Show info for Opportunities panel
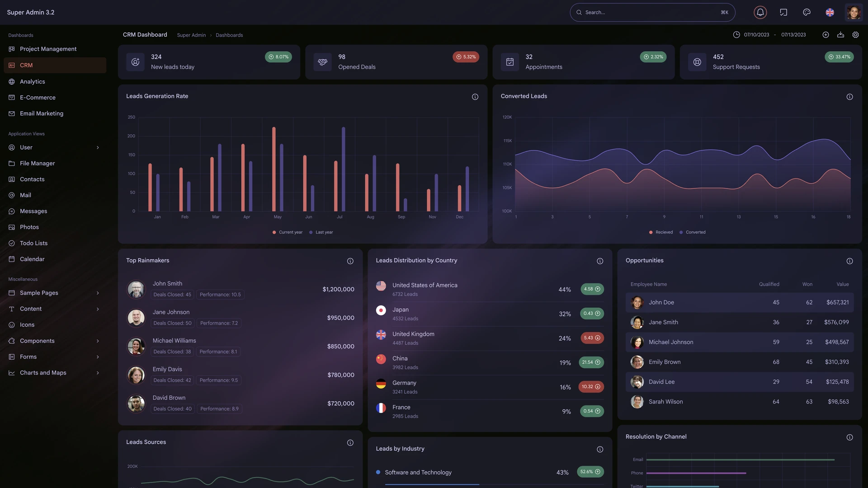 849,261
